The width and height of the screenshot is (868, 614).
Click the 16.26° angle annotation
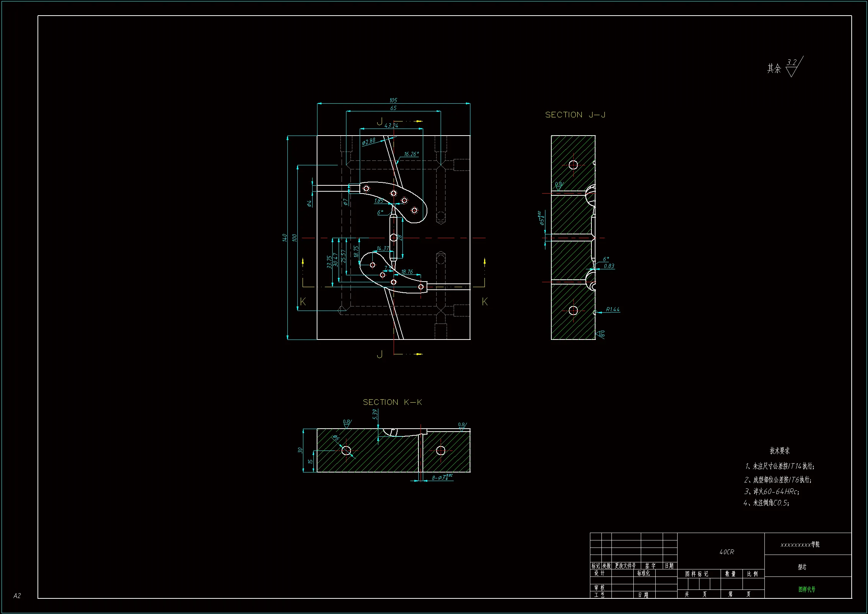click(411, 154)
